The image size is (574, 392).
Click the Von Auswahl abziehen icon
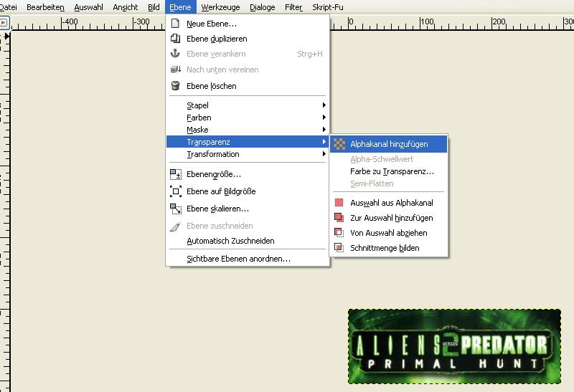pos(339,233)
